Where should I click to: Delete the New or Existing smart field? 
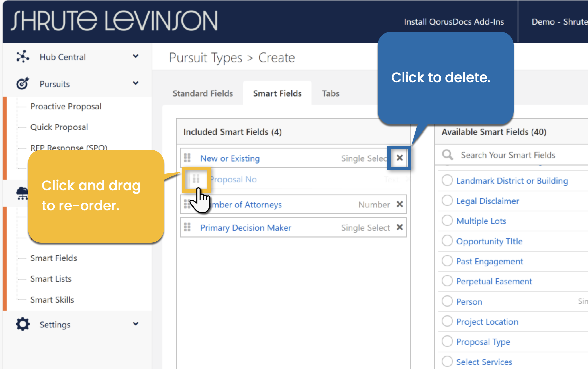click(399, 158)
